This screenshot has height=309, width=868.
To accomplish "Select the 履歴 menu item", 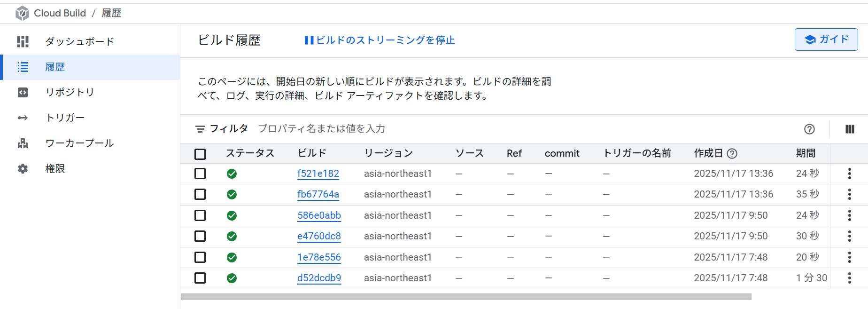I will click(x=90, y=67).
